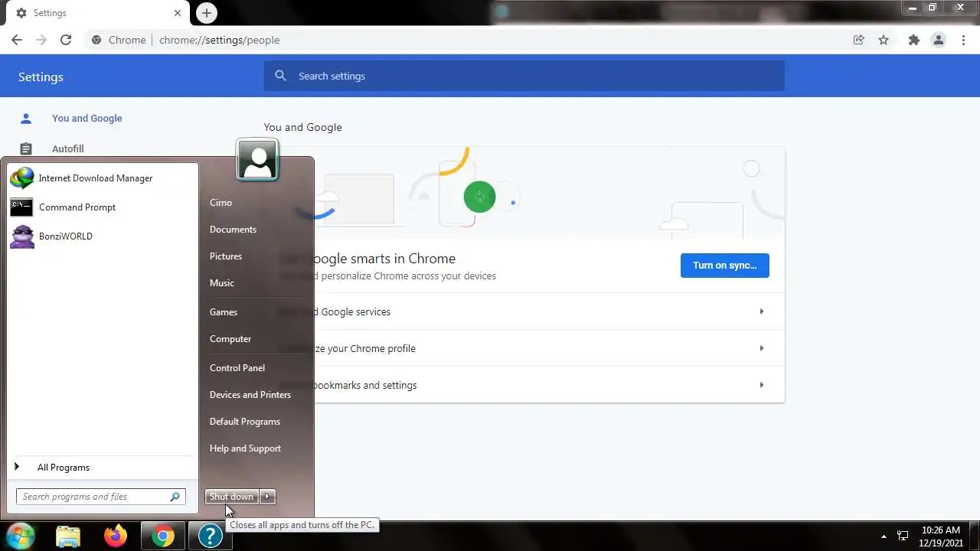This screenshot has height=551, width=980.
Task: Click the user account picture
Action: click(x=257, y=160)
